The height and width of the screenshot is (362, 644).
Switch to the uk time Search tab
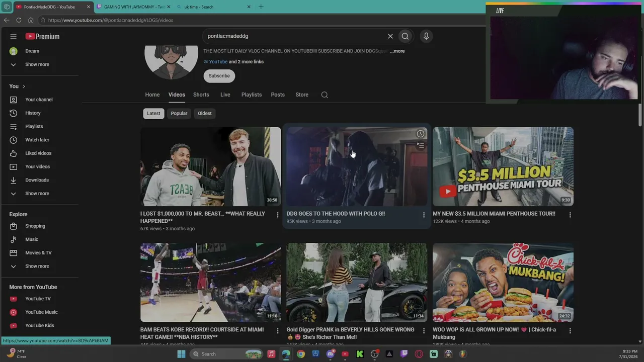[214, 7]
